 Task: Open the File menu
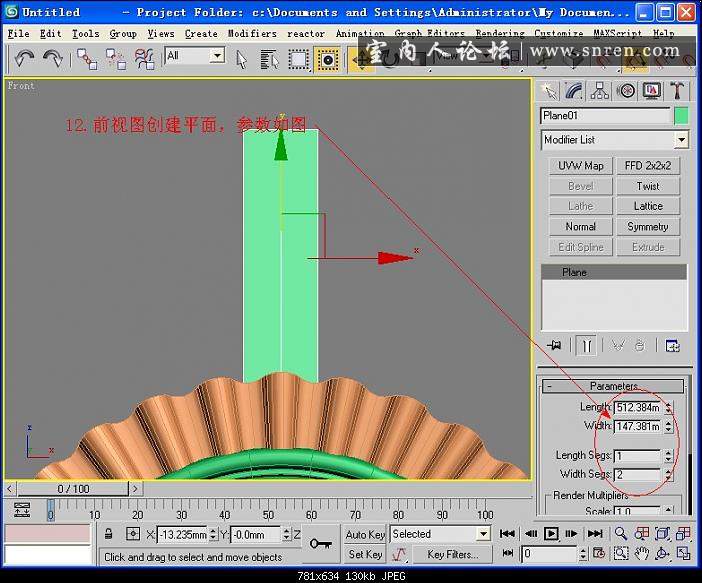[x=19, y=34]
